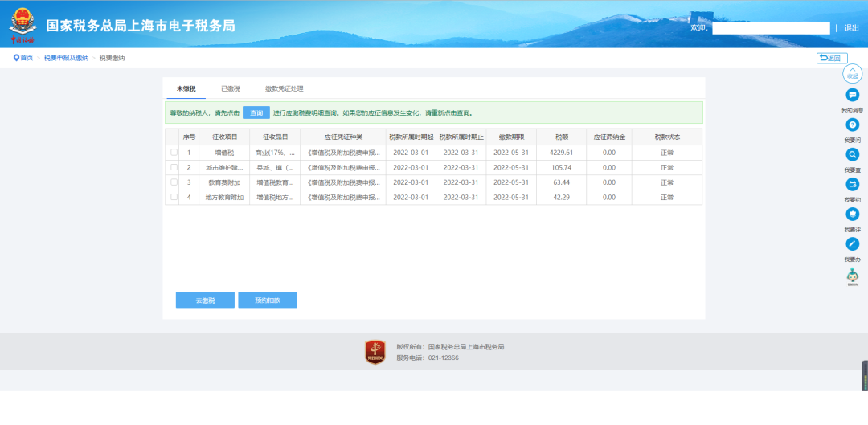Click the 预约扣款 button
The image size is (868, 425).
coord(268,300)
